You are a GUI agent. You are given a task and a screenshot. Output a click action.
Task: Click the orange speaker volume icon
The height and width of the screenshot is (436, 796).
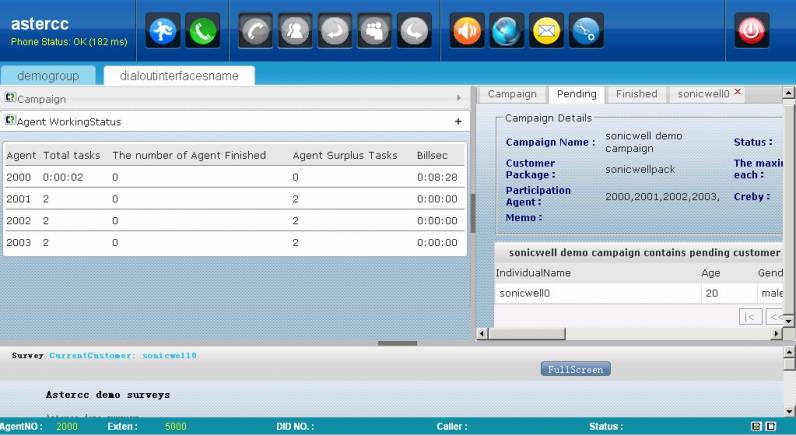pyautogui.click(x=467, y=31)
